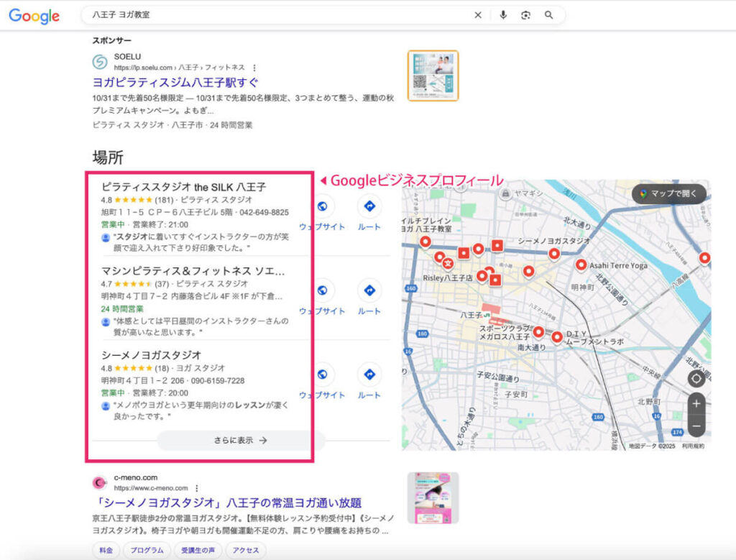Open SOELU ad options menu

(x=254, y=68)
